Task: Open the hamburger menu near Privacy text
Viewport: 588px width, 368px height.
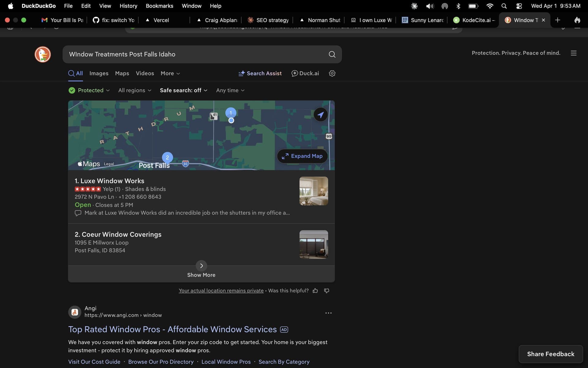Action: pos(573,53)
